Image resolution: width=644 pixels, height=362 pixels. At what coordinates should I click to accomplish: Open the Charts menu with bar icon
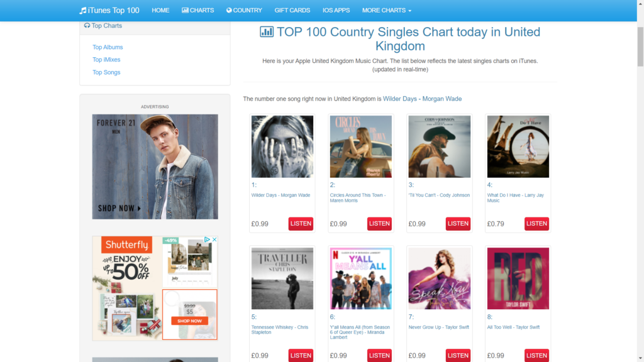pos(197,10)
